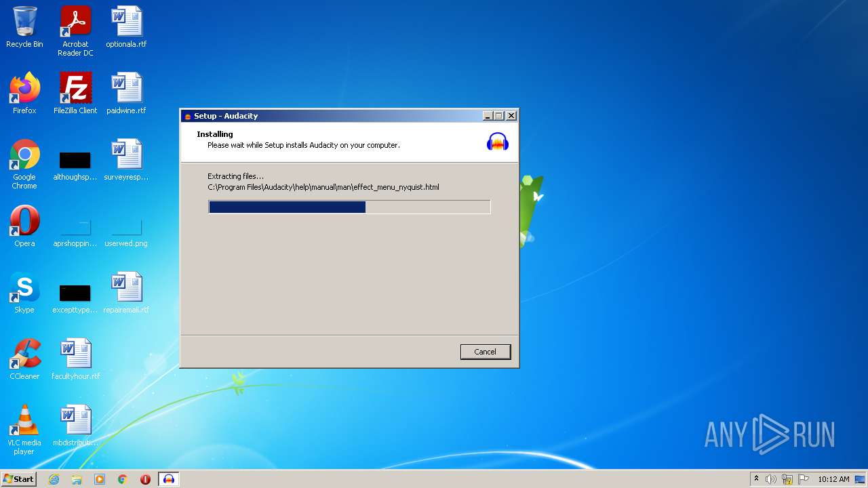Select the CCleaner desktop shortcut
Viewport: 868px width, 488px height.
tap(24, 359)
